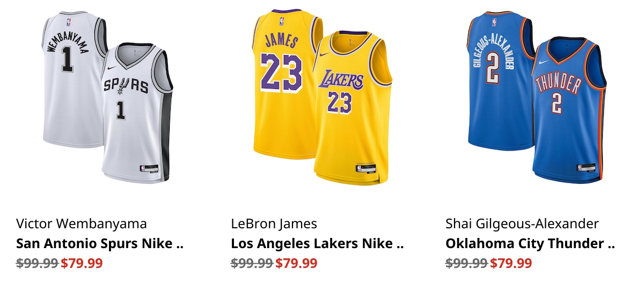Image resolution: width=644 pixels, height=284 pixels.
Task: Click the Victor Wembanyama player name
Action: click(82, 223)
